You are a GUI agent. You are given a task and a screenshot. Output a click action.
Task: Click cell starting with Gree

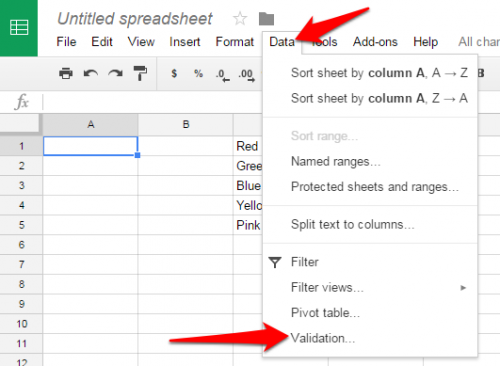248,166
